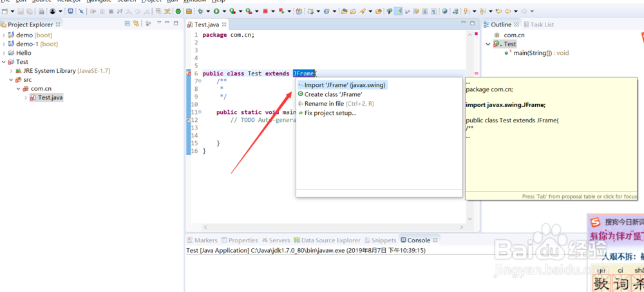The image size is (644, 292).
Task: Select Import 'JFrame' (javax.swing) quick fix
Action: coord(342,85)
